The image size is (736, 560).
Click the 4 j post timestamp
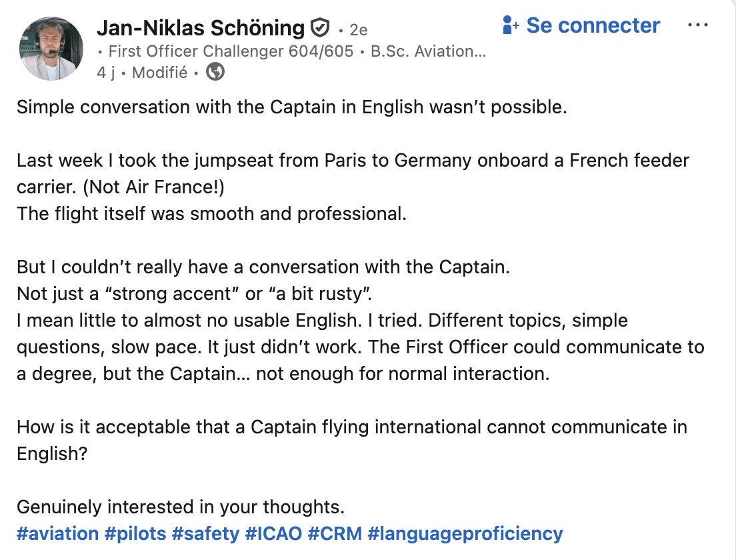(x=106, y=72)
